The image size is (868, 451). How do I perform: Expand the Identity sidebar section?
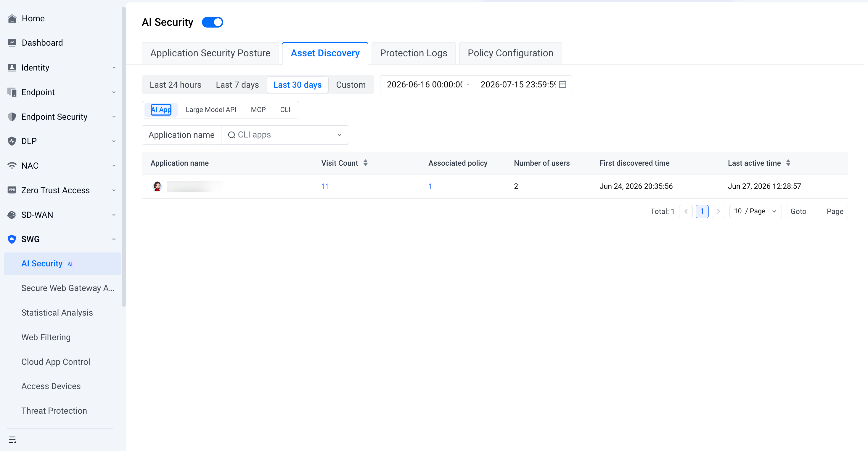point(61,68)
